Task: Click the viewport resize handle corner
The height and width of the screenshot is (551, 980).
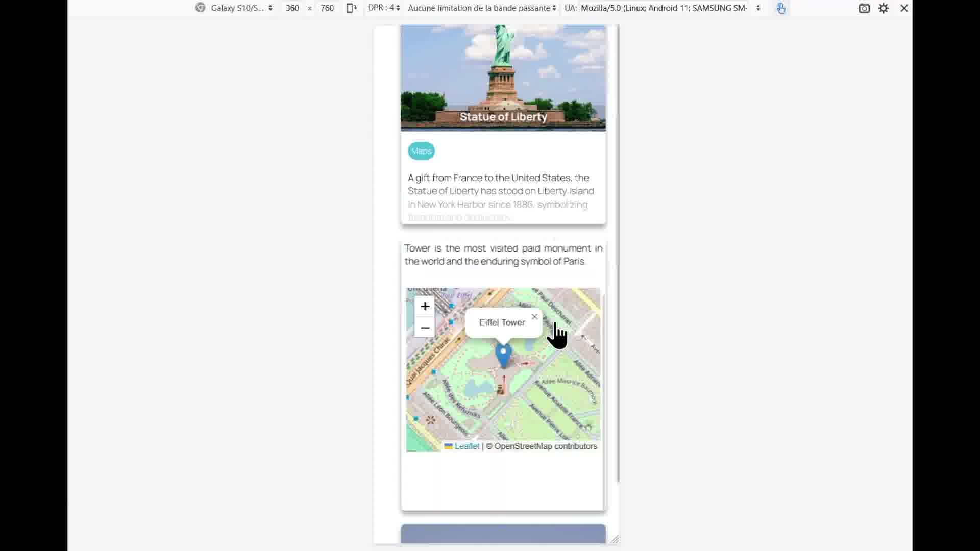Action: click(615, 539)
